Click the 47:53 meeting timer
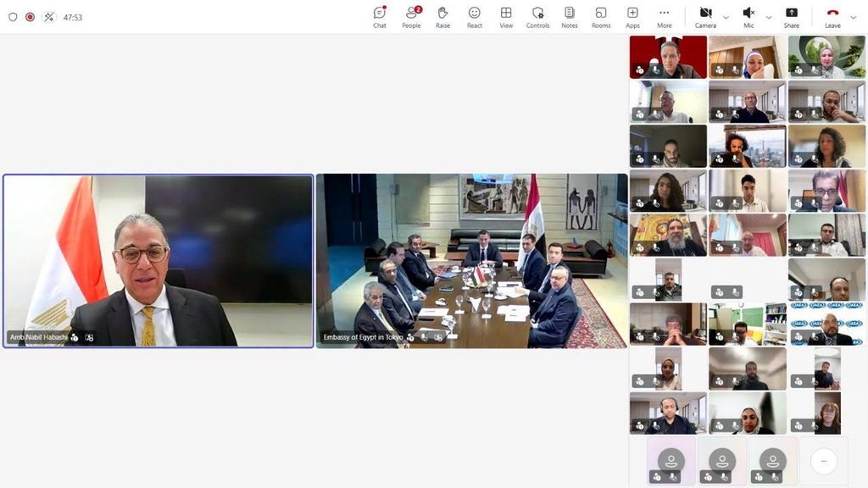The height and width of the screenshot is (488, 868). click(73, 18)
